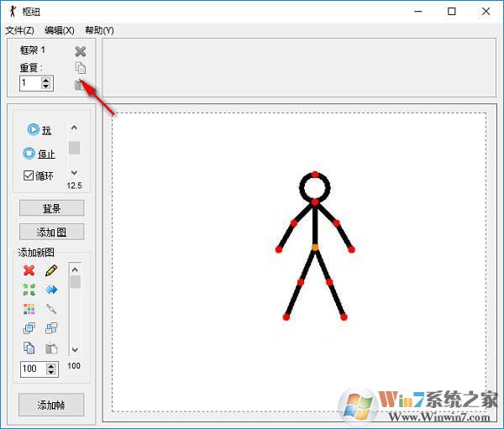504x429 pixels.
Task: Copy the figure using the blue pages icon
Action: (29, 348)
